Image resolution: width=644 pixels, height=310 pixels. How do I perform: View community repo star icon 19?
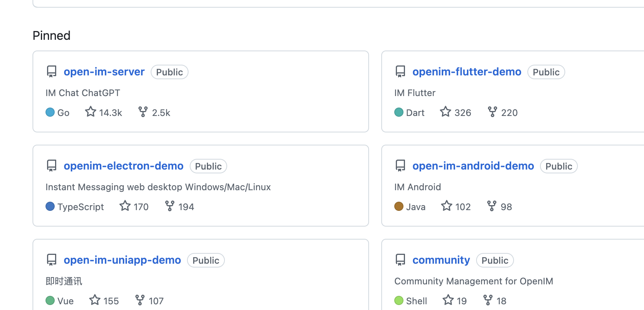448,300
